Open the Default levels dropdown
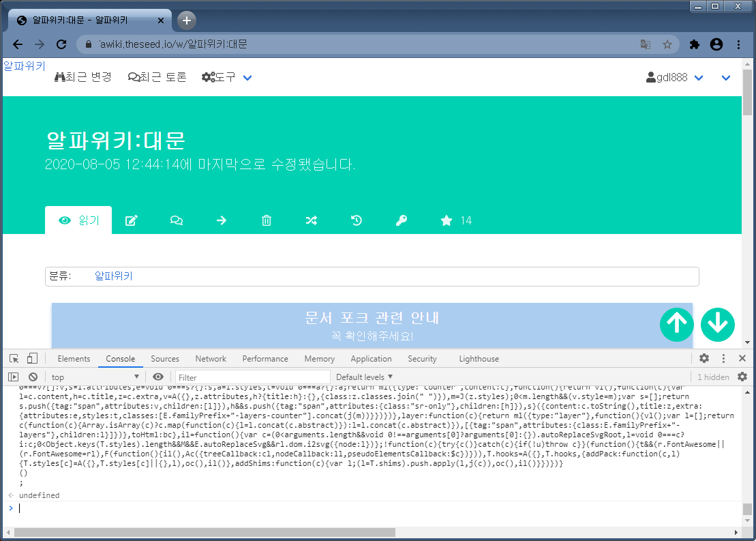This screenshot has width=756, height=541. [x=364, y=377]
